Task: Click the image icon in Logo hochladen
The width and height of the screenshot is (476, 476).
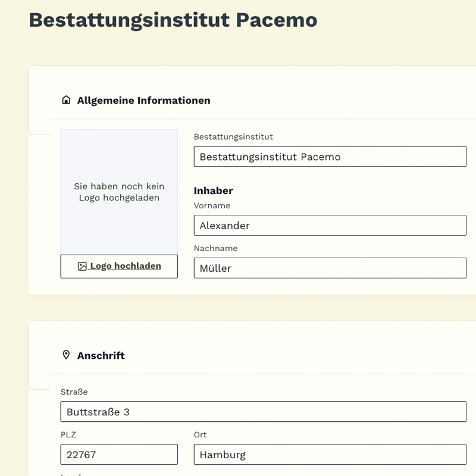Action: pyautogui.click(x=83, y=267)
